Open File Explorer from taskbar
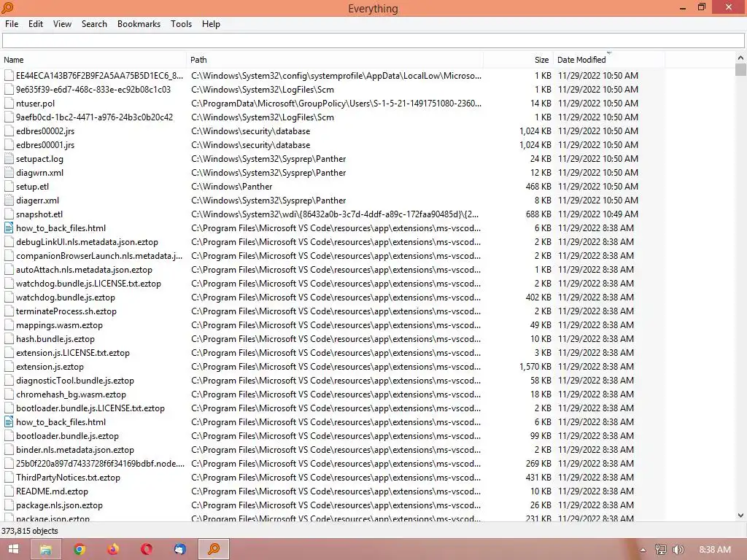This screenshot has width=747, height=560. pos(46,549)
